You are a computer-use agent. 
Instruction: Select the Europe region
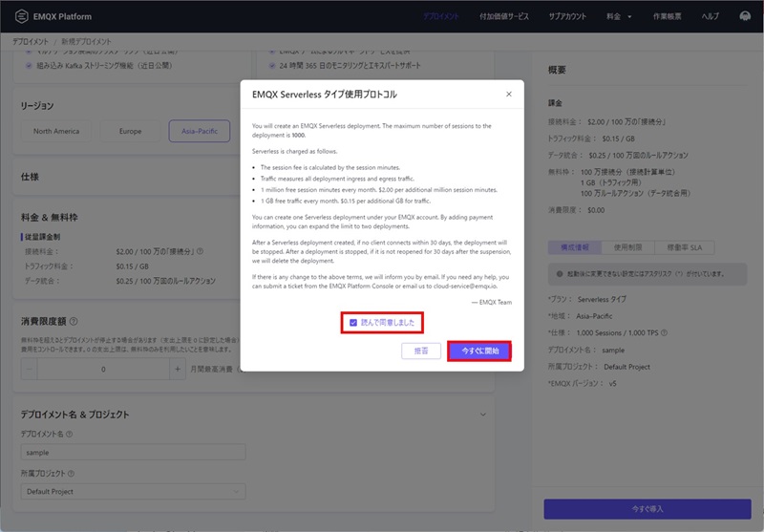[x=130, y=131]
